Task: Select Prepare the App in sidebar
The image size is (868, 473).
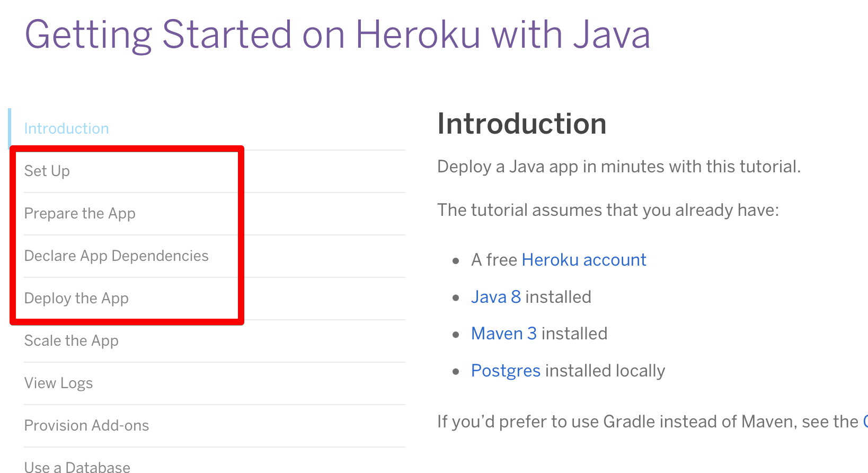Action: pyautogui.click(x=80, y=213)
